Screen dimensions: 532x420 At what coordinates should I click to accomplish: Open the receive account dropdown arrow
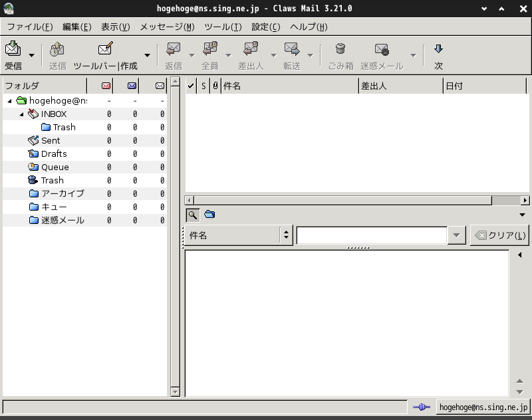pos(31,55)
